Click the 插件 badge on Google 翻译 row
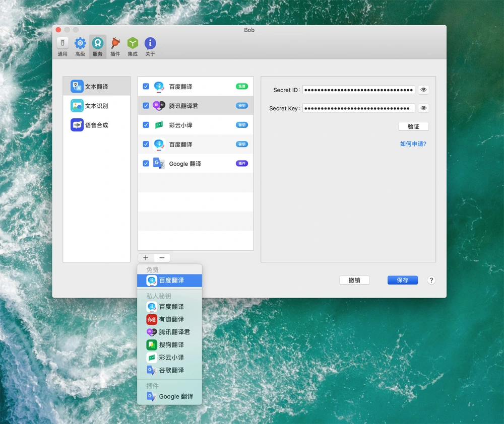This screenshot has width=504, height=424. (x=242, y=163)
